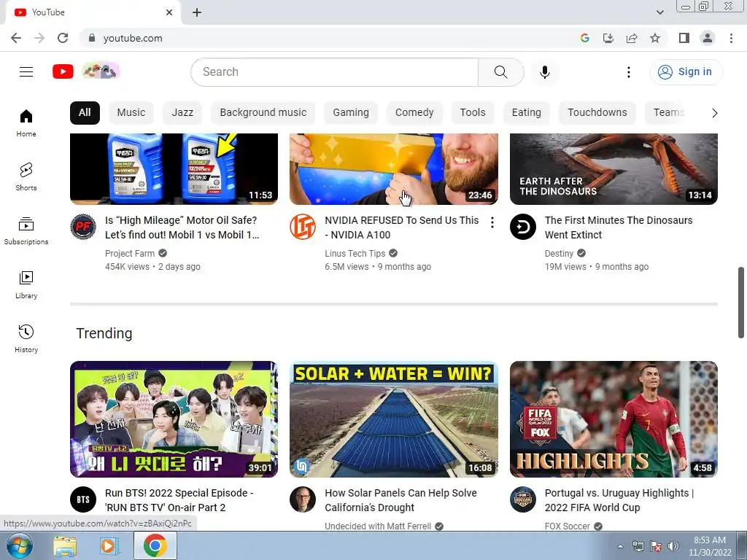Open Subscriptions in sidebar
Screen dimensions: 747x560
[26, 231]
